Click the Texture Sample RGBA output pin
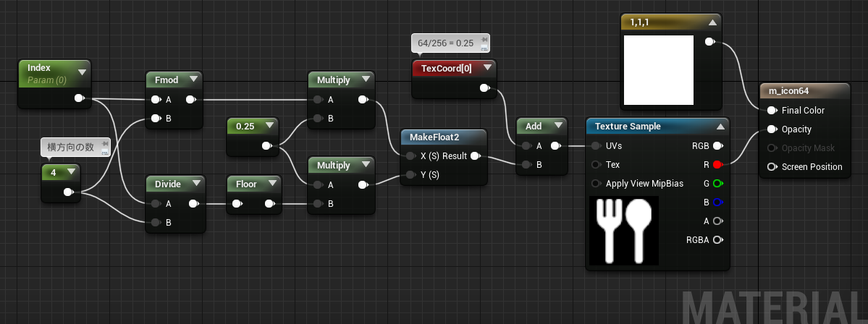 [x=717, y=240]
